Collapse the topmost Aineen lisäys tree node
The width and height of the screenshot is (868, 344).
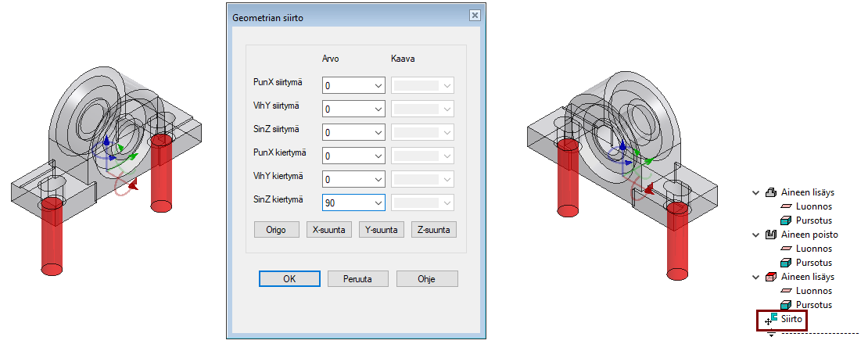click(x=756, y=192)
